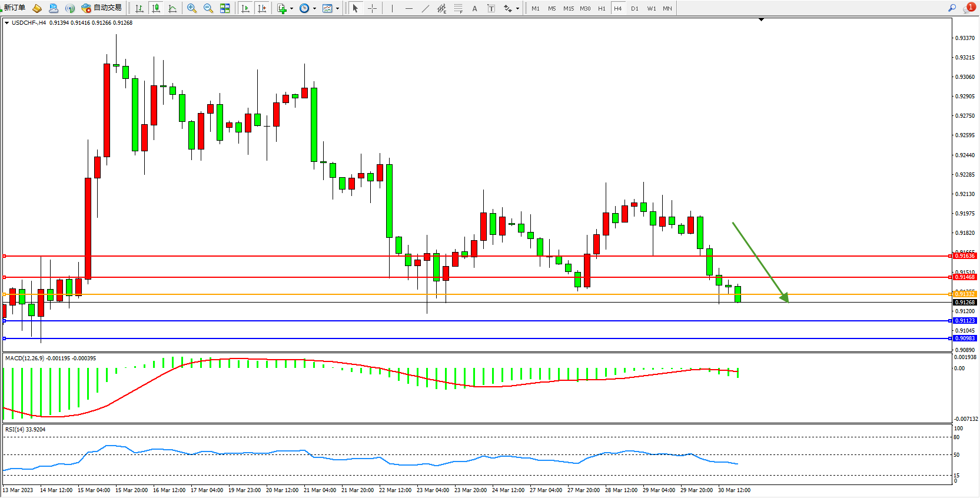Click the search magnifier icon
The image size is (980, 498).
click(952, 8)
